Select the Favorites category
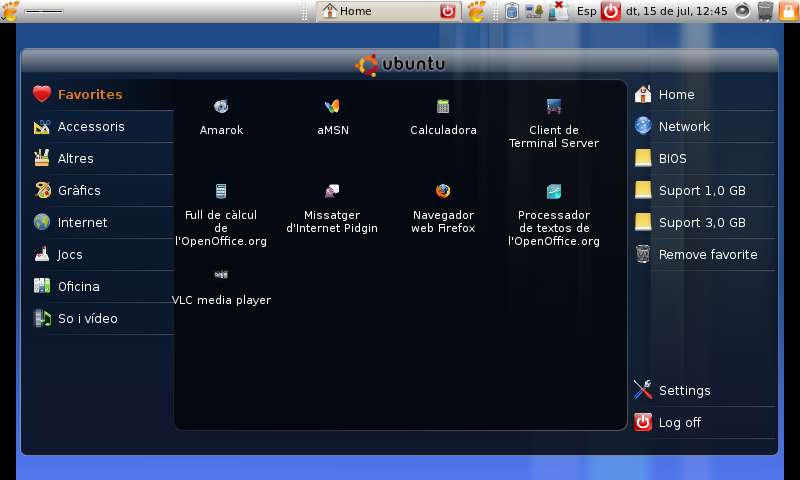This screenshot has width=800, height=480. coord(103,94)
